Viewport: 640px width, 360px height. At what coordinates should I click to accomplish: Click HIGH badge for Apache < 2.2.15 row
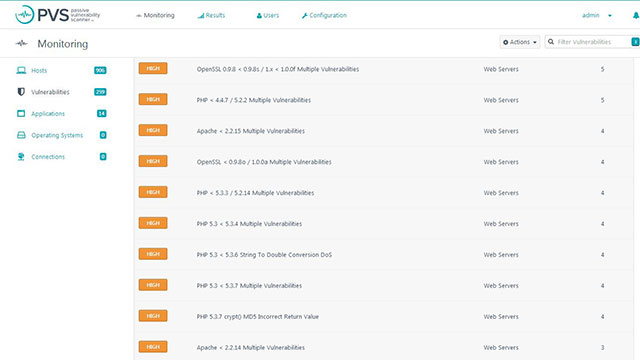(153, 130)
